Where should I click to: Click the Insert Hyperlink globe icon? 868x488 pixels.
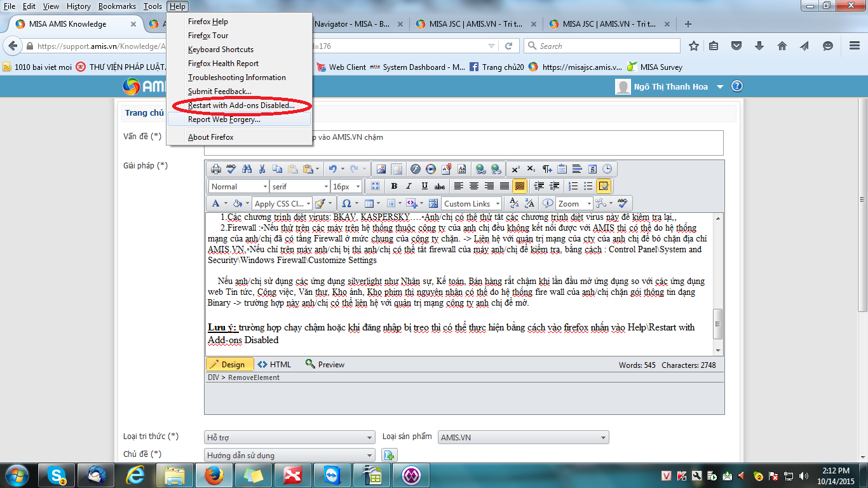[481, 169]
